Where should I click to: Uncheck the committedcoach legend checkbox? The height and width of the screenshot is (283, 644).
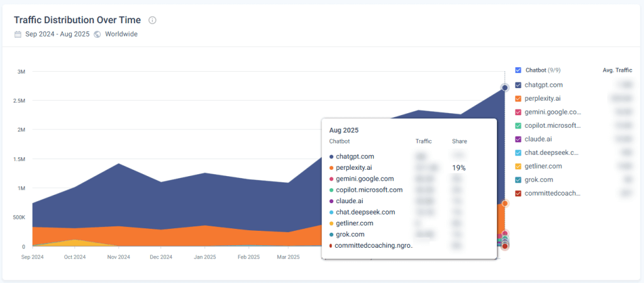point(518,193)
